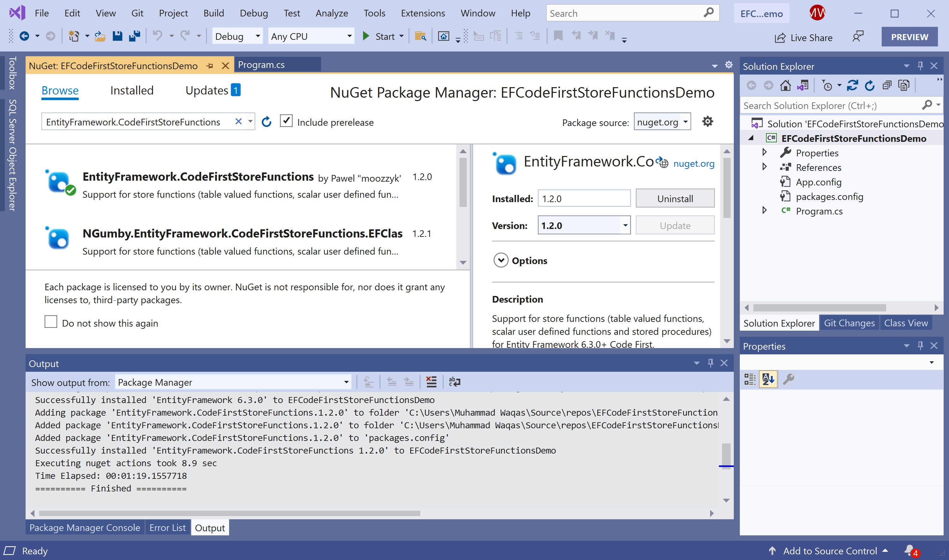
Task: Open the Build menu
Action: click(214, 13)
